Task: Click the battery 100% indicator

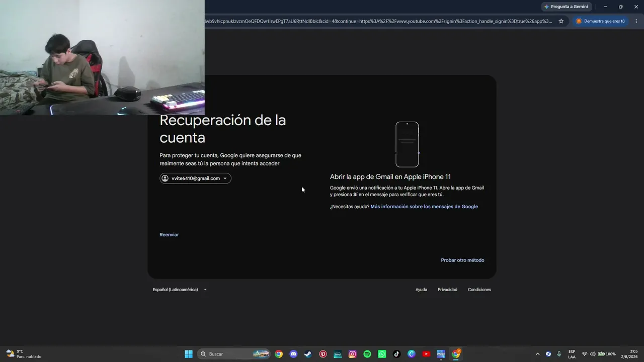Action: click(x=607, y=354)
